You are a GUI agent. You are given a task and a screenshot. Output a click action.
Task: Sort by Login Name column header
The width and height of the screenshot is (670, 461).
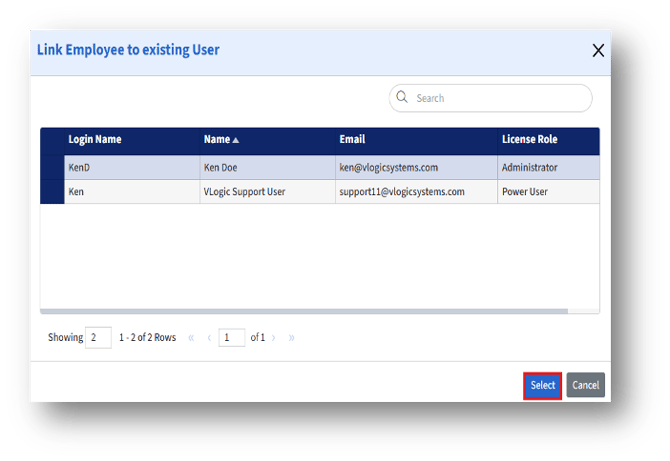95,140
